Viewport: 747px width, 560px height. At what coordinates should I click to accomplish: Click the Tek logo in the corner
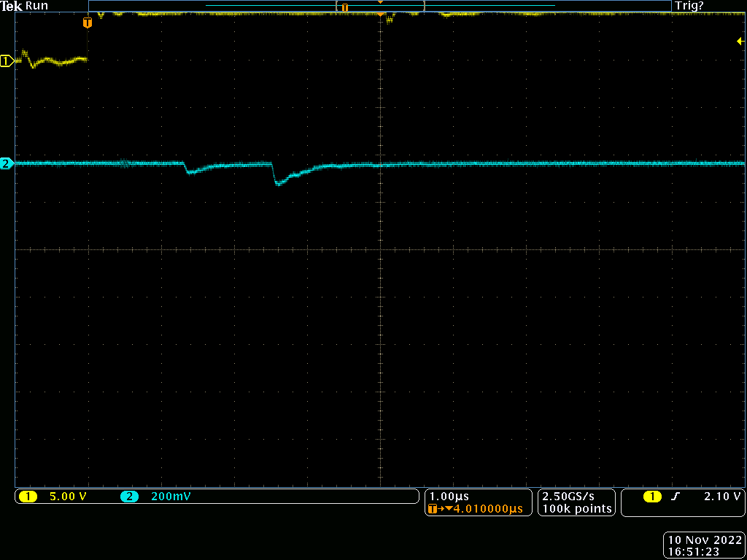click(x=12, y=6)
